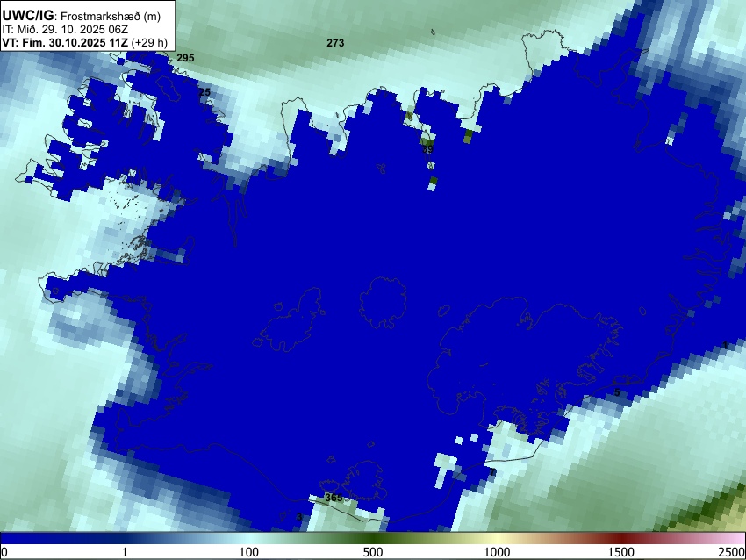Click the station value "295" on the map
Screen dimensions: 746x560
(185, 58)
